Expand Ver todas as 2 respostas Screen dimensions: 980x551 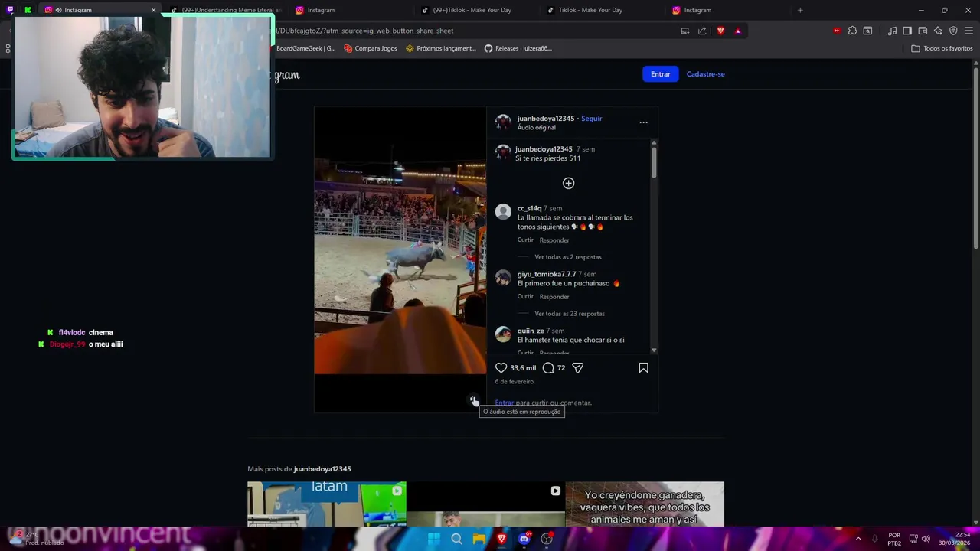pyautogui.click(x=568, y=257)
